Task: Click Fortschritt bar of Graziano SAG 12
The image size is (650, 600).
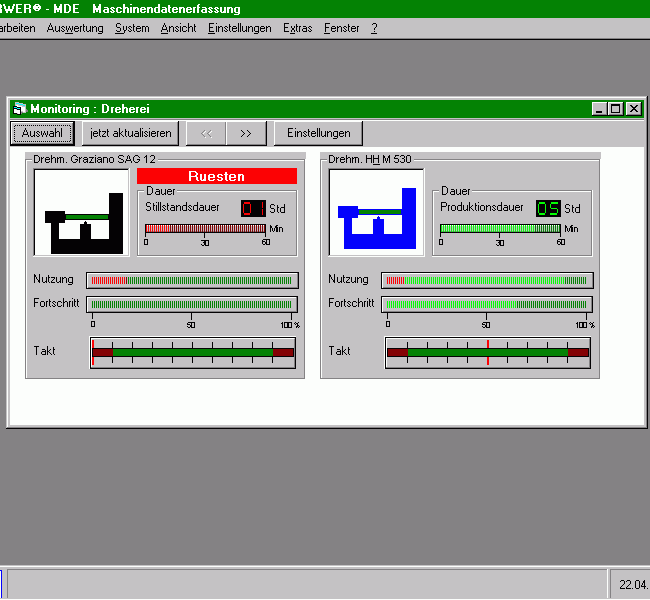Action: pos(192,304)
